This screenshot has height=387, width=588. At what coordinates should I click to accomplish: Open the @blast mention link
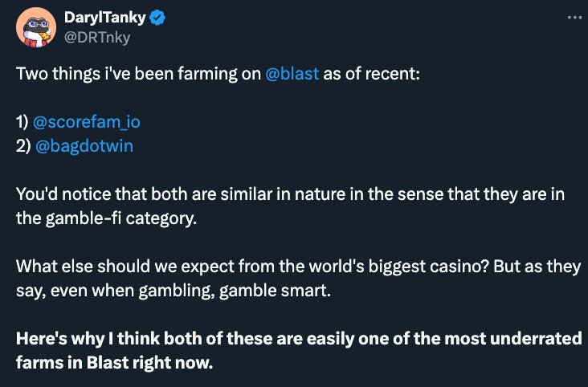(x=292, y=75)
